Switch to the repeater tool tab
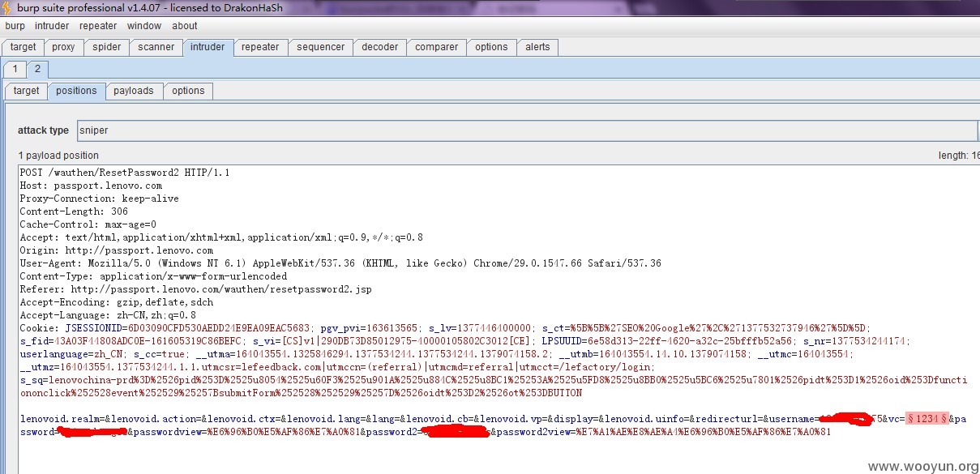 coord(260,47)
